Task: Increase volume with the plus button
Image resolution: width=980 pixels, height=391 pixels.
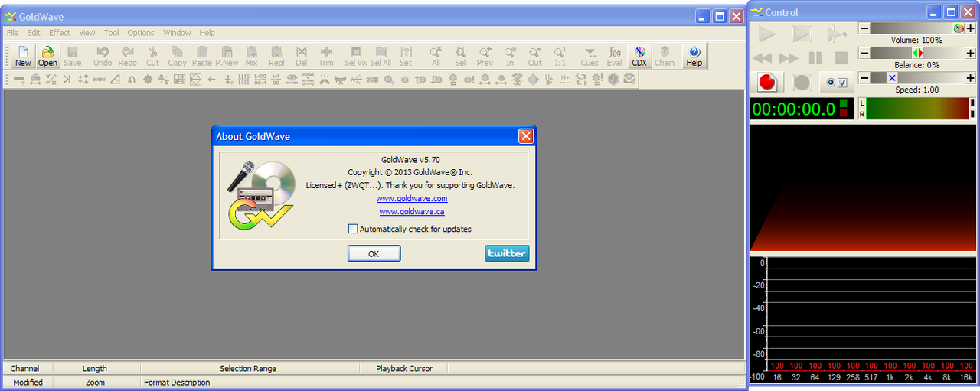Action: [971, 28]
